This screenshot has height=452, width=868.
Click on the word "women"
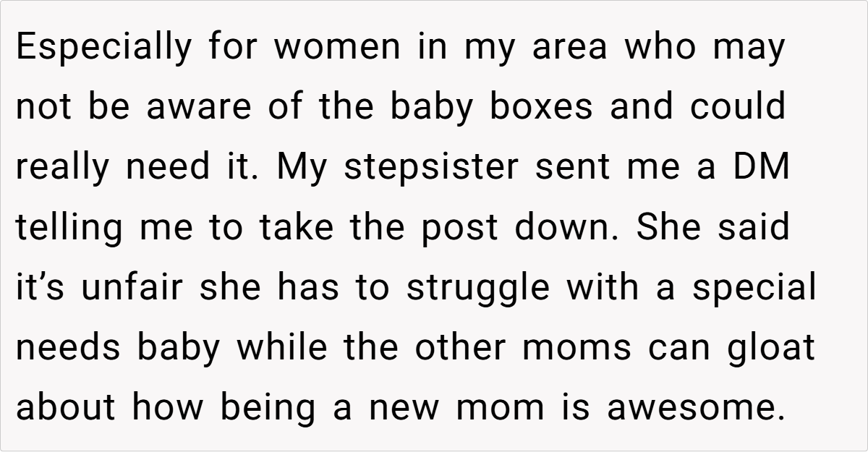337,48
